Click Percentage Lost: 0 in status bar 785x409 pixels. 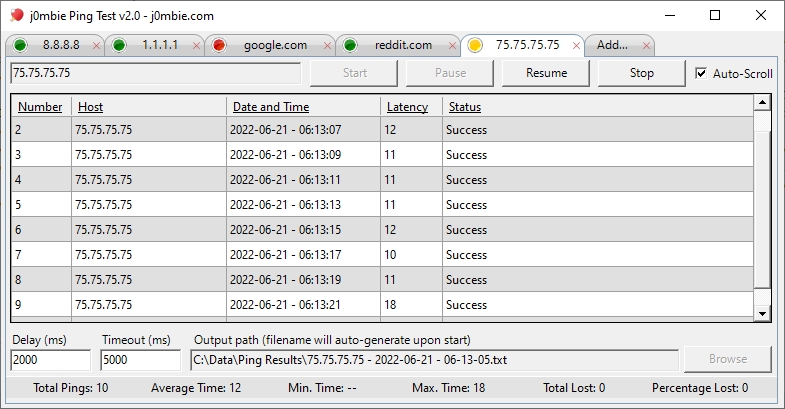(x=700, y=388)
